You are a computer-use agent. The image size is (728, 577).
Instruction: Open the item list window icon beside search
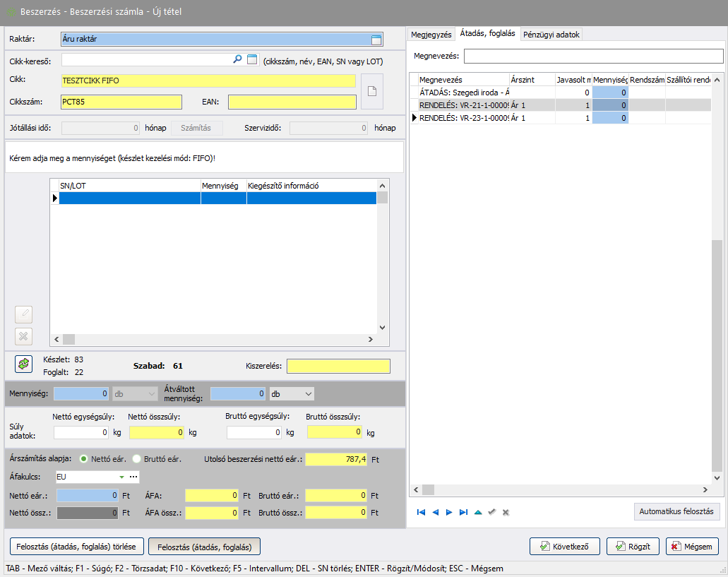pyautogui.click(x=252, y=60)
